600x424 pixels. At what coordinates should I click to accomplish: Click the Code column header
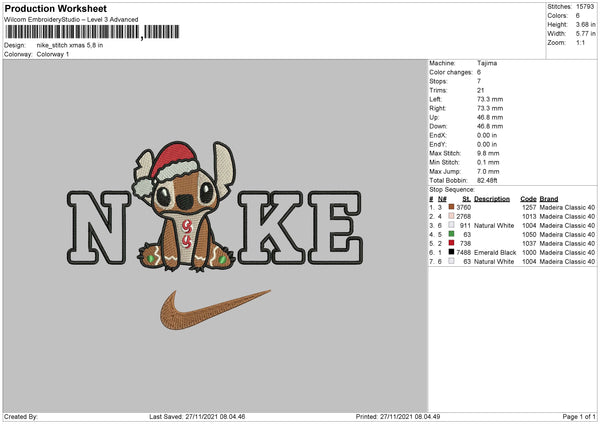(x=528, y=198)
